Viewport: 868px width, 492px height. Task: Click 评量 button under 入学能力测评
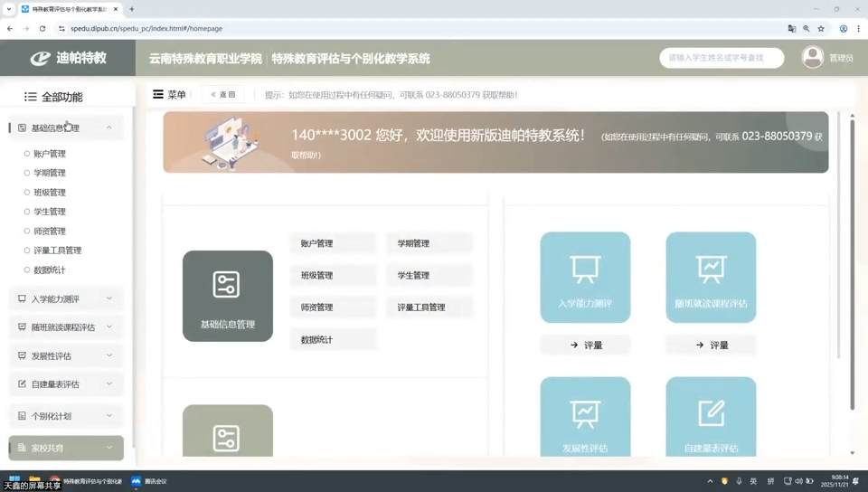tap(585, 345)
